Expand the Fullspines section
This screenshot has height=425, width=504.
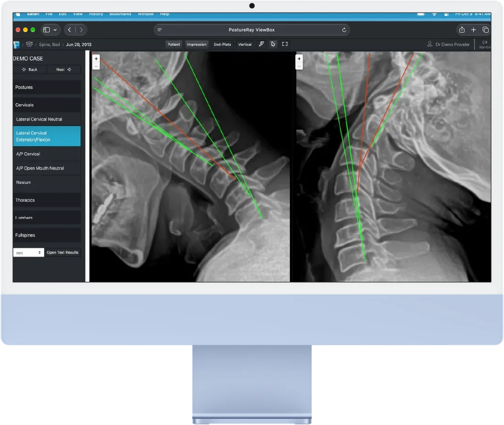click(x=47, y=235)
